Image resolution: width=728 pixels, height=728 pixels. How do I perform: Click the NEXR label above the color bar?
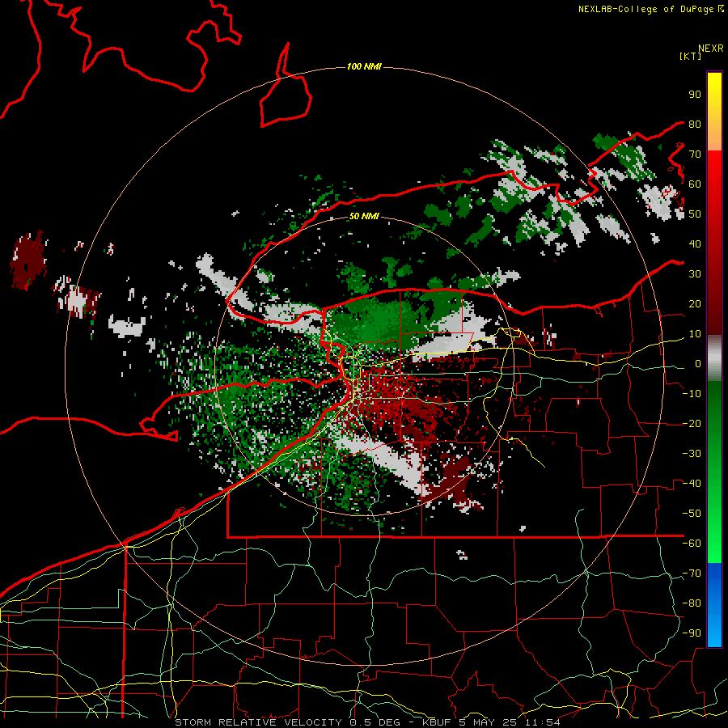click(710, 49)
